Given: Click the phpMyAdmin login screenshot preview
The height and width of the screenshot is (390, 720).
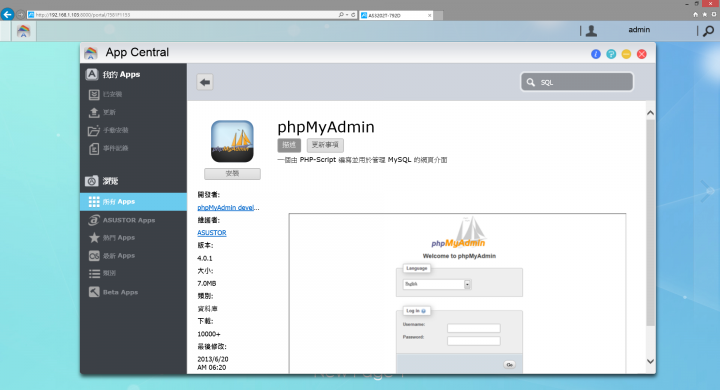Looking at the screenshot, I should pos(457,293).
